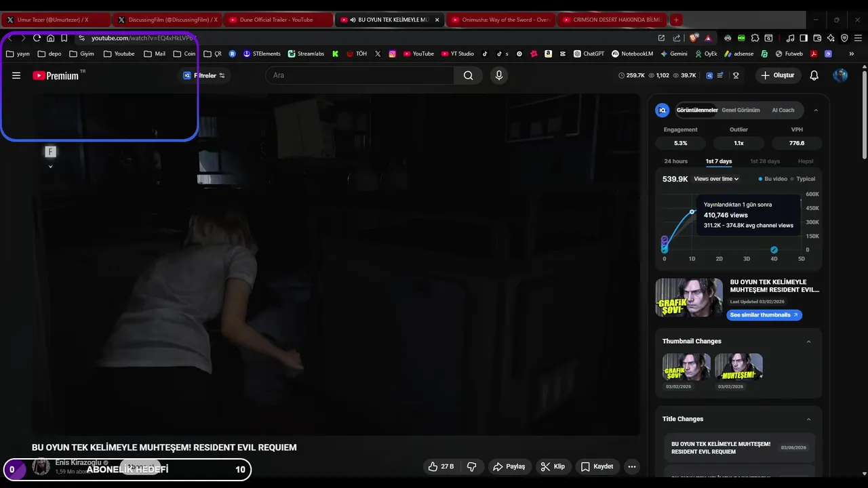Open the Filtreler filter button
The image size is (868, 488).
tap(204, 75)
